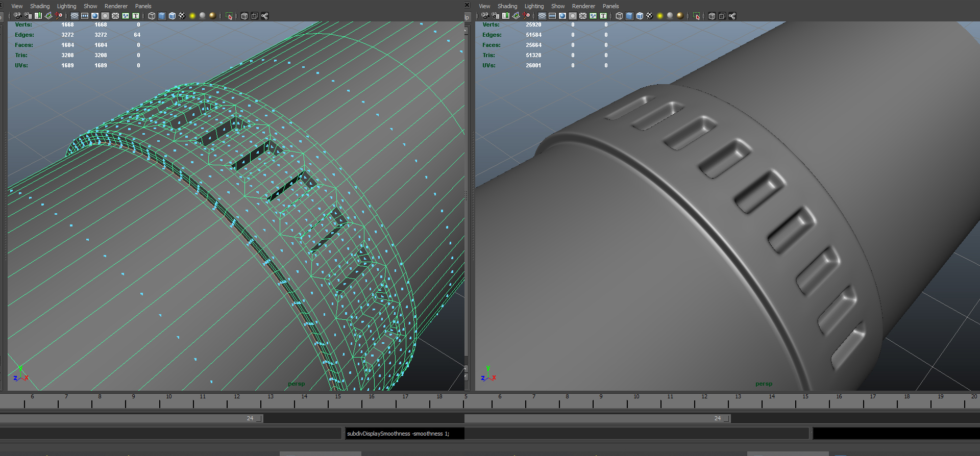This screenshot has height=456, width=980.
Task: Click X-Ray cube icon in right viewport
Action: (712, 16)
